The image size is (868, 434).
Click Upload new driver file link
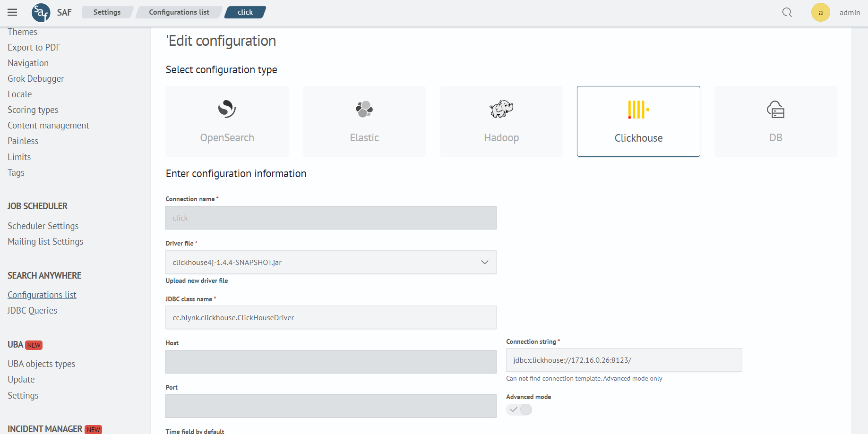(x=197, y=281)
